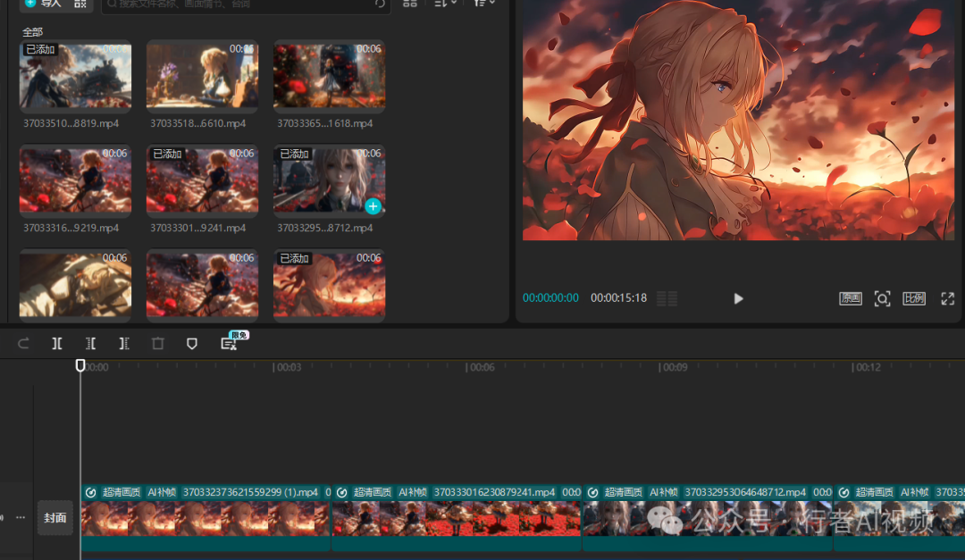Click the preview zoom-to-fit icon

coord(882,298)
